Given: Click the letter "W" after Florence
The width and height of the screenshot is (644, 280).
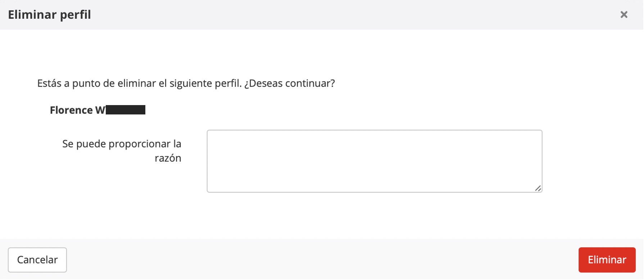Looking at the screenshot, I should (100, 110).
